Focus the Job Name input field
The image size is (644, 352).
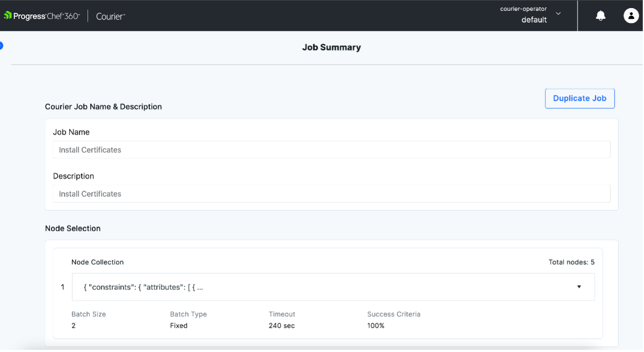(x=331, y=150)
